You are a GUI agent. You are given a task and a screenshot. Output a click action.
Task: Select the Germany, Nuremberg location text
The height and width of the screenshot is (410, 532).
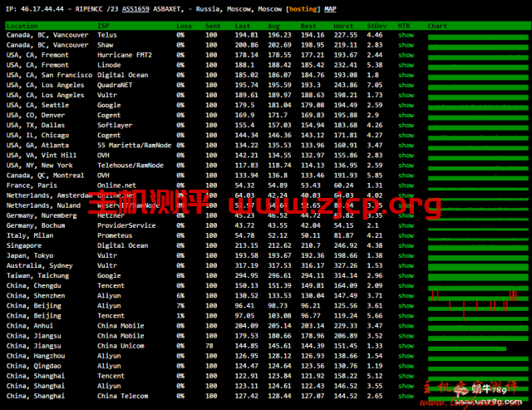(42, 215)
